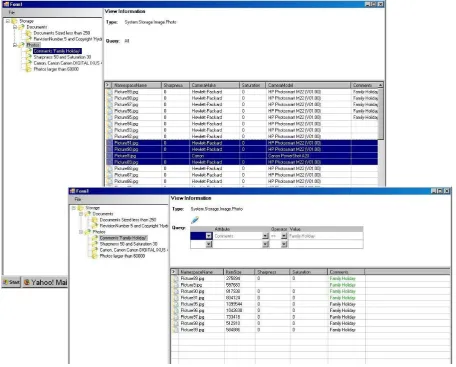Open the Attribute dropdown showing Comments in query grid
This screenshot has height=367, width=456.
tap(265, 236)
